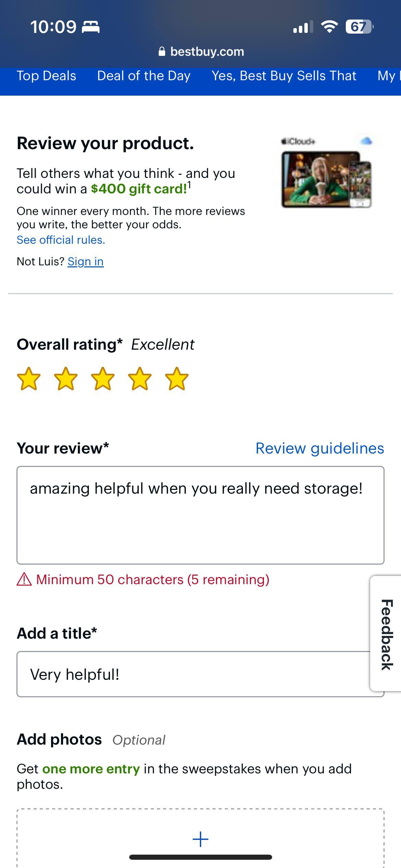Open 'Yes, Best Buy Sells That' menu

pos(283,76)
